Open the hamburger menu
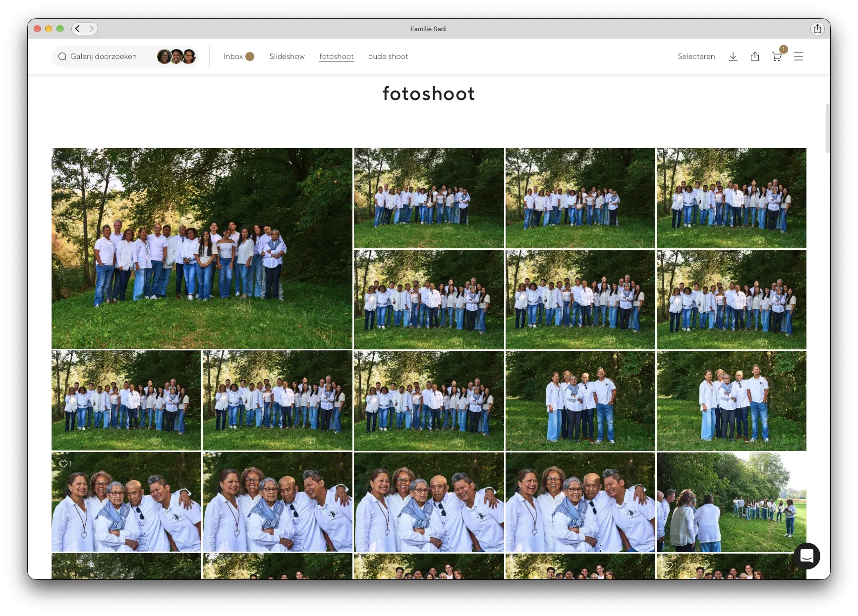The height and width of the screenshot is (616, 858). 799,56
